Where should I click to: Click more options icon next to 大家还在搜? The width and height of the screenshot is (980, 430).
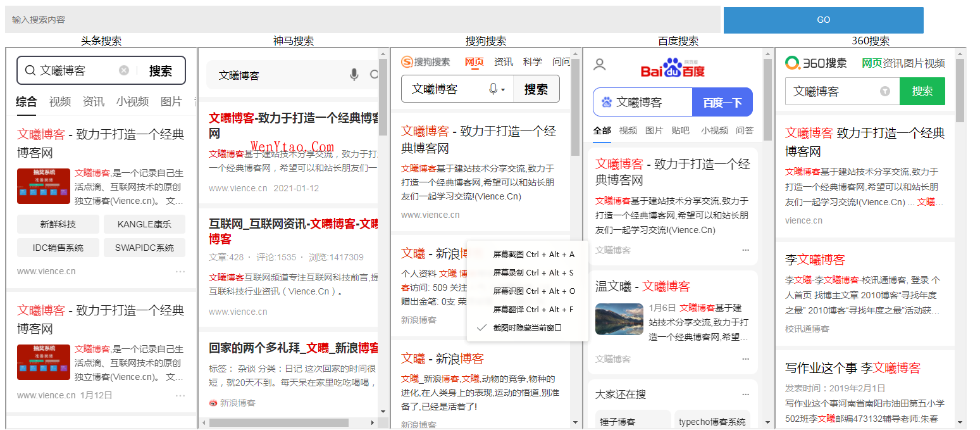[x=745, y=394]
